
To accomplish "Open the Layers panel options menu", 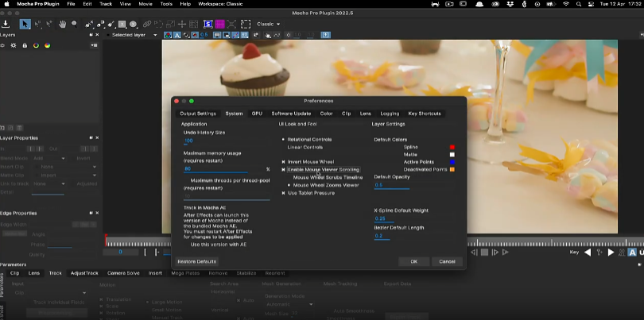I will click(x=94, y=45).
